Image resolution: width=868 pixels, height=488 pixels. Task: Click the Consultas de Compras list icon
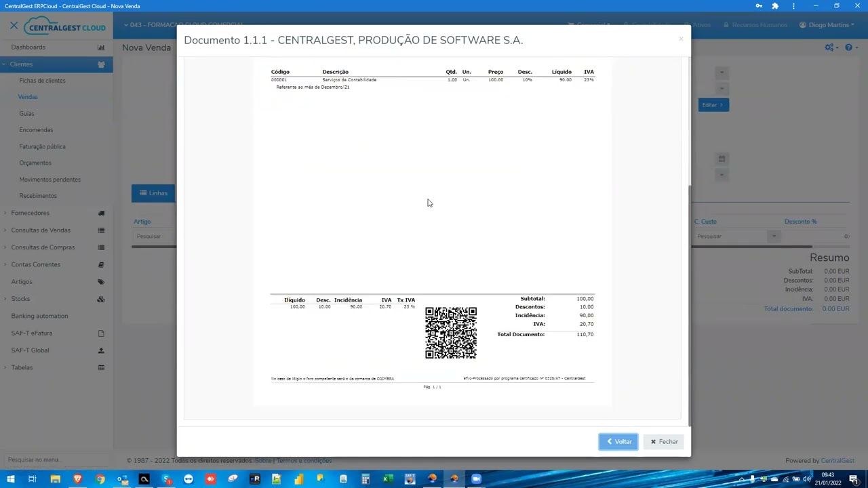(101, 247)
